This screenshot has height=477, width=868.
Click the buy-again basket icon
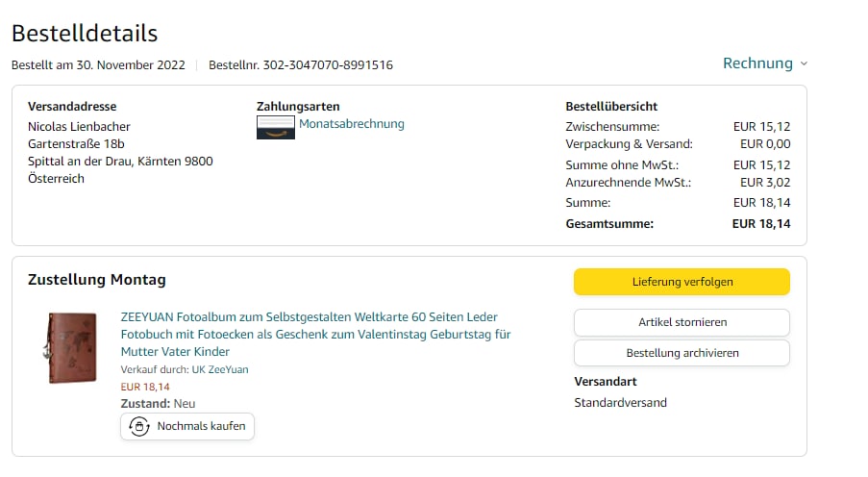click(139, 427)
